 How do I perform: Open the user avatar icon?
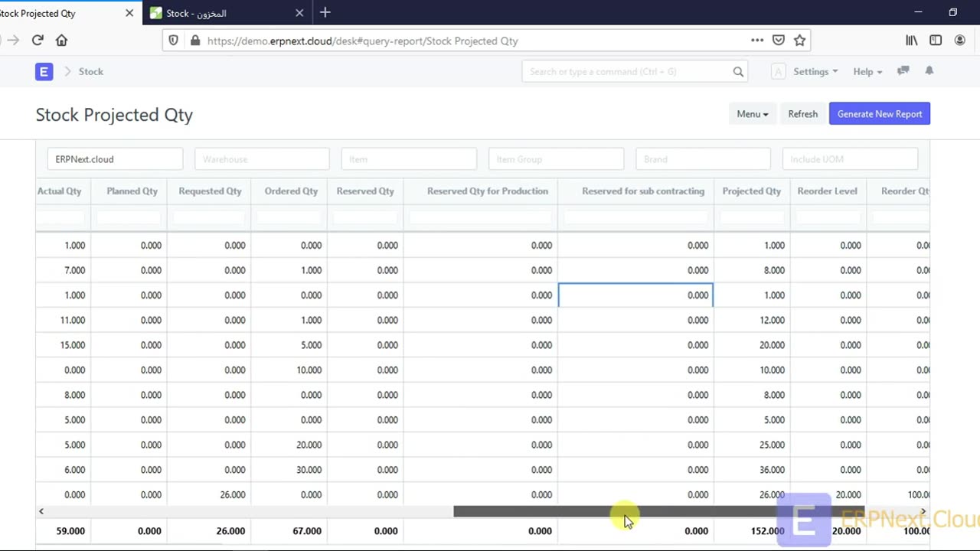coord(778,71)
